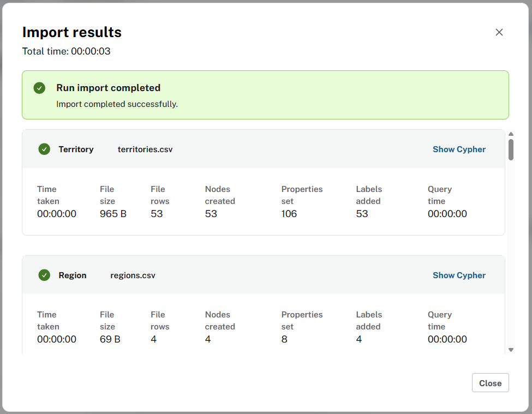Select the regions.csv file name
This screenshot has width=532, height=414.
tap(133, 275)
